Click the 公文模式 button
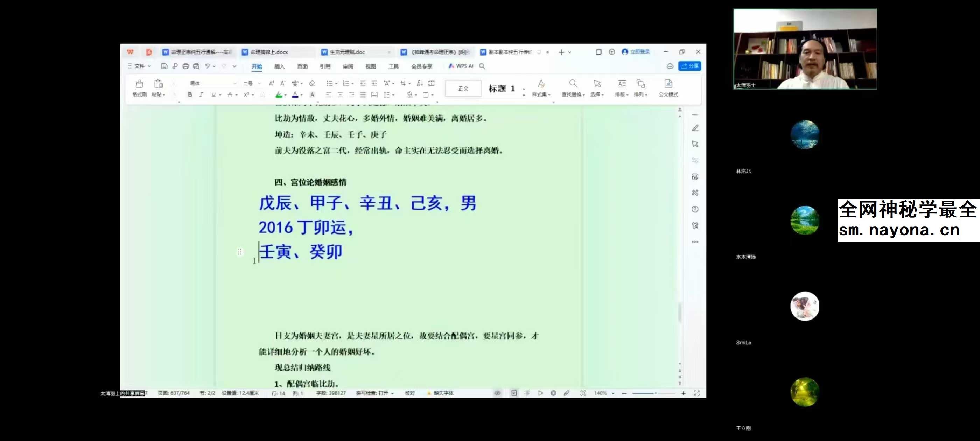 668,88
